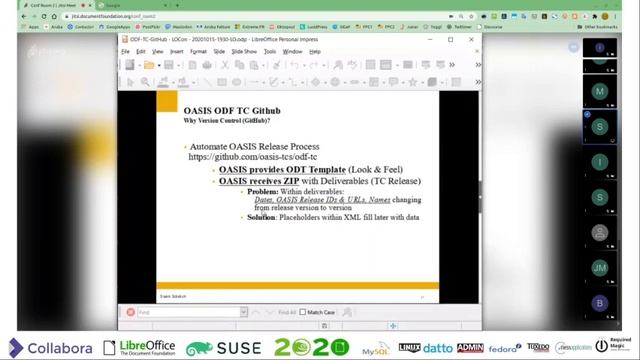Open the Save dropdown arrow
This screenshot has width=640, height=360.
(178, 66)
